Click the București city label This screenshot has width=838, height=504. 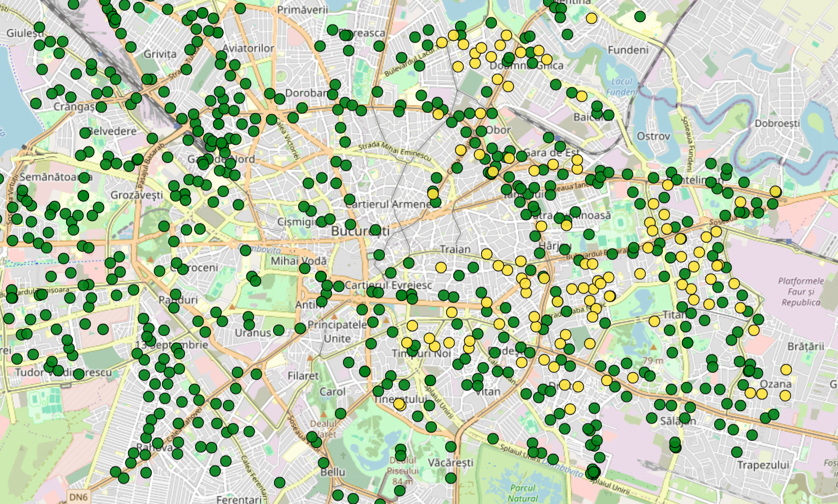pos(360,231)
